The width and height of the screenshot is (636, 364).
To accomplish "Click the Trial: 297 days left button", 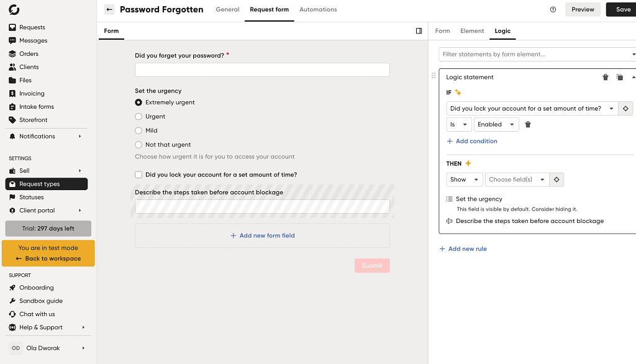I will (x=48, y=229).
